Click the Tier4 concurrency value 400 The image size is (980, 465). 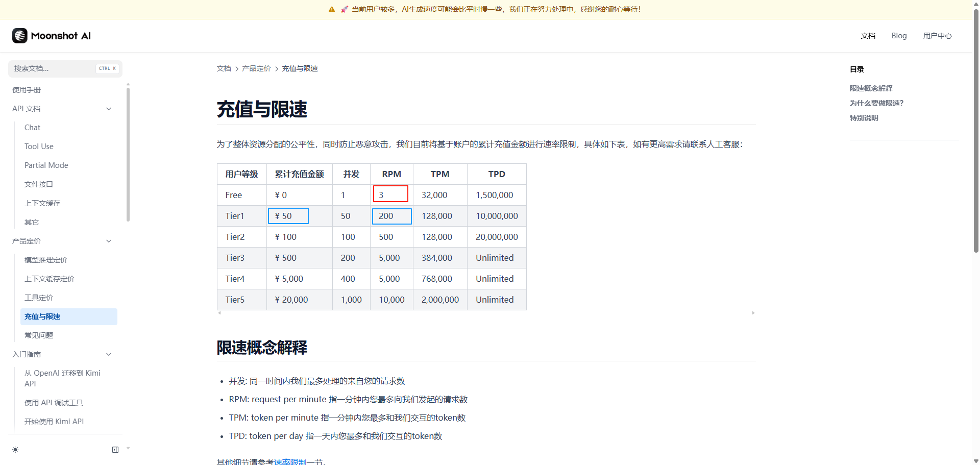tap(348, 279)
